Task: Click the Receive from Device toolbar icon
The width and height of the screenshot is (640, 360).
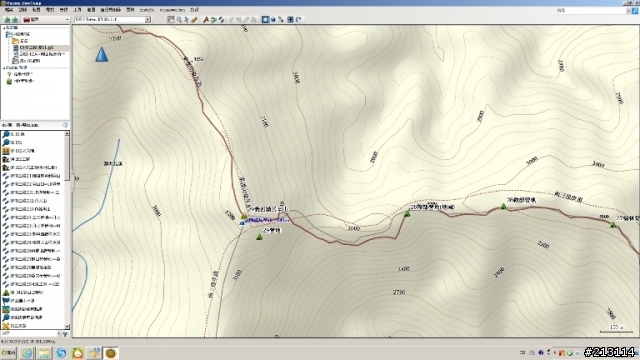Action: (x=15, y=19)
